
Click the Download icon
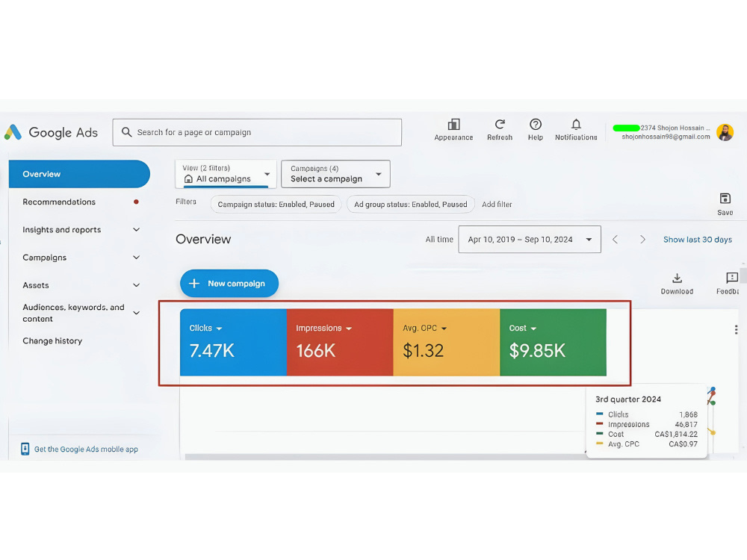(677, 278)
